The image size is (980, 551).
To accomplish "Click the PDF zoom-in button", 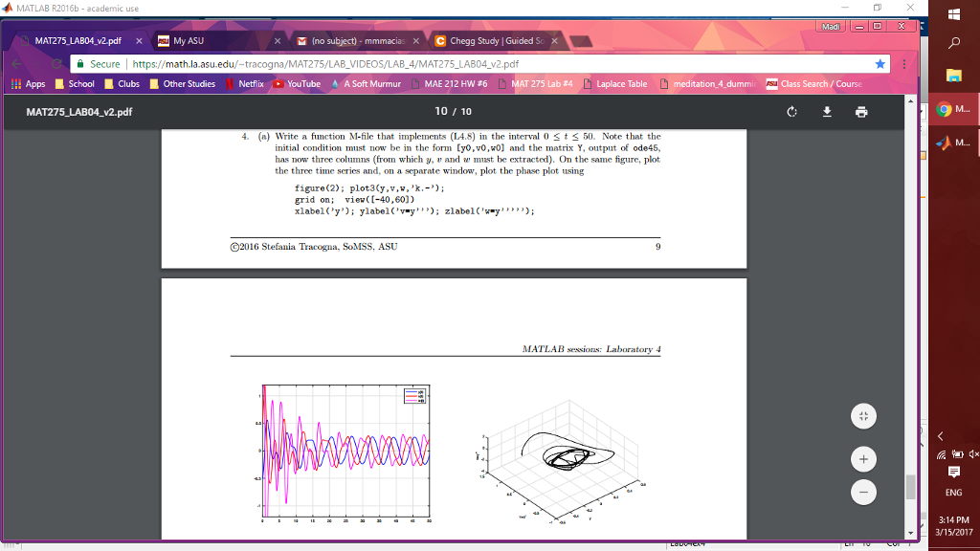I will (863, 459).
